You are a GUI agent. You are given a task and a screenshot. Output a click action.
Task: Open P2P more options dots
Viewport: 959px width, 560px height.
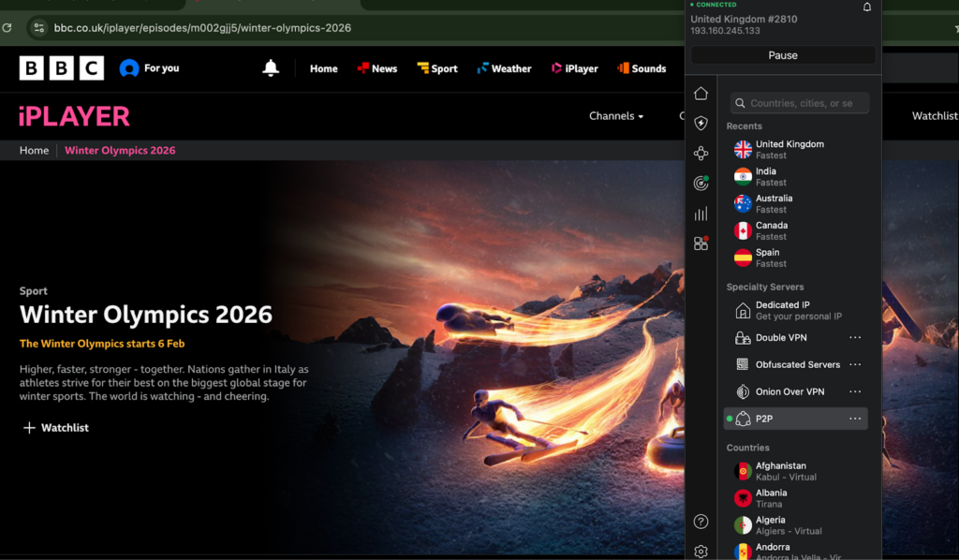pos(855,419)
